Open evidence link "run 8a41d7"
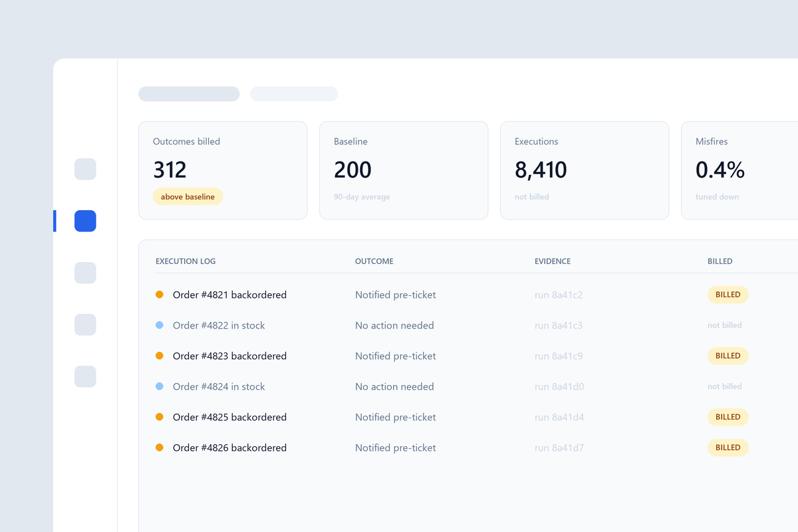This screenshot has width=798, height=532. point(559,448)
